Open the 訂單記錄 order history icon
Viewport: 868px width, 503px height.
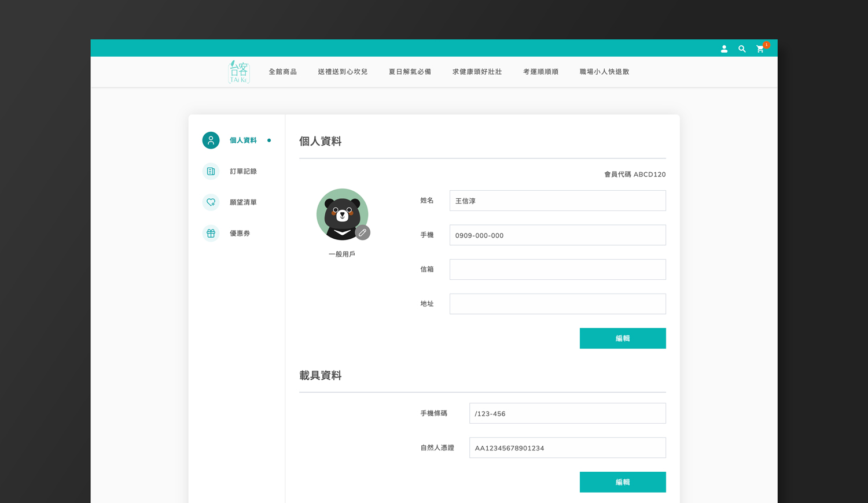coord(211,171)
